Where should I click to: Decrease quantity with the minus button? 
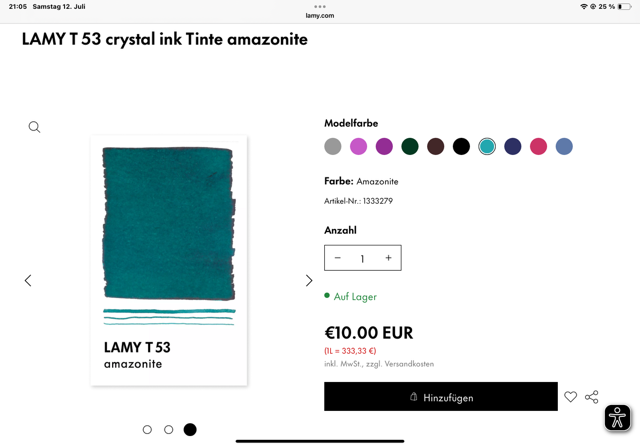tap(338, 258)
